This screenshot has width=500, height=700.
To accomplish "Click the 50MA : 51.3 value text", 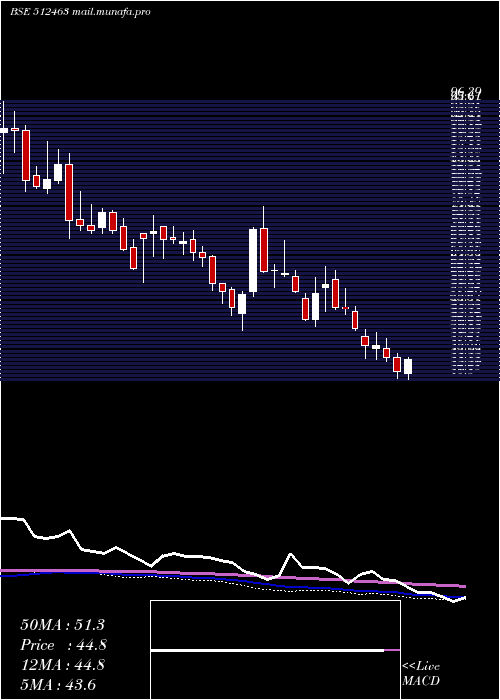I will tap(62, 625).
